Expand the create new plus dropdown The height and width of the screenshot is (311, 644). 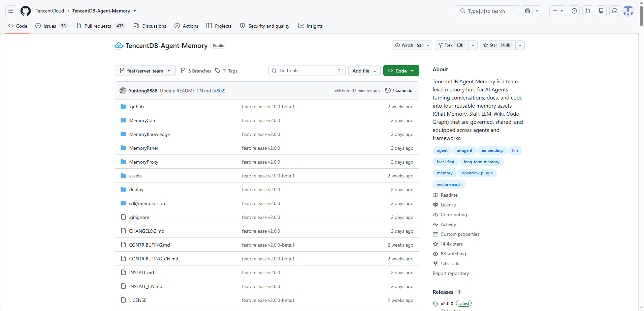tap(558, 11)
